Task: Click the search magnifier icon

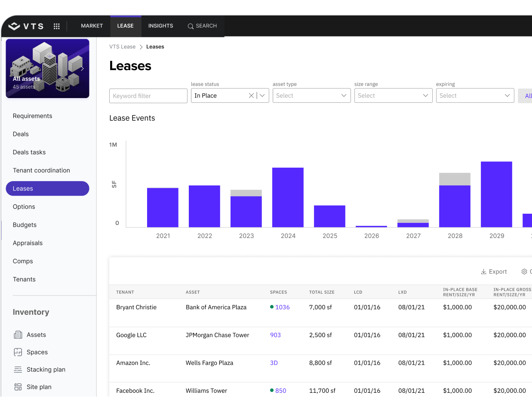Action: [191, 26]
